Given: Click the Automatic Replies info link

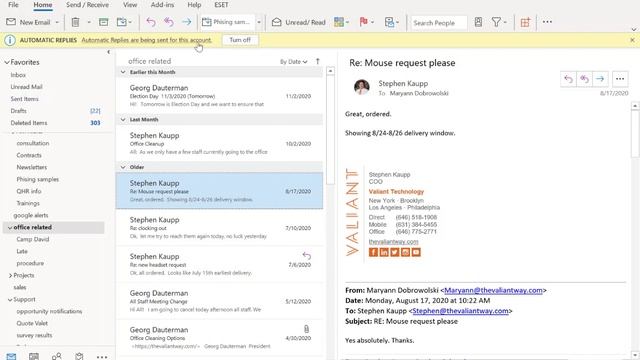Looking at the screenshot, I should pos(147,40).
